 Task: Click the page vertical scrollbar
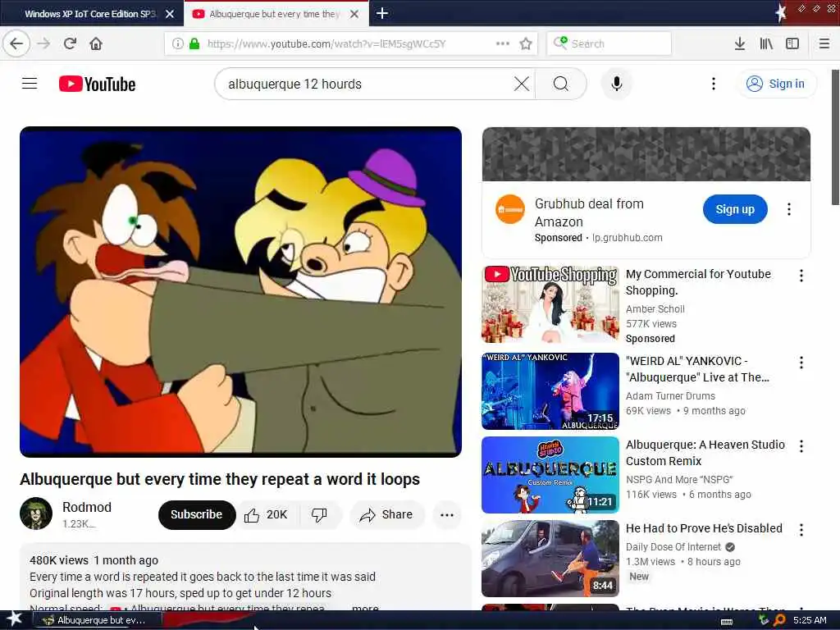tap(834, 137)
